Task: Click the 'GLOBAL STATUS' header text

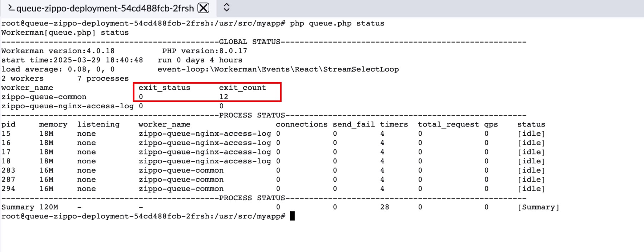Action: (x=249, y=42)
